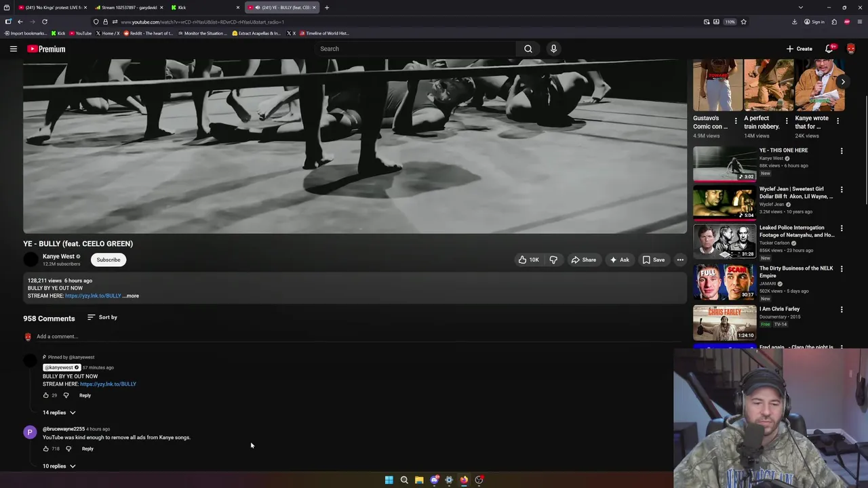Go back using browser back arrow
Screen dimensions: 868x488
click(x=20, y=22)
